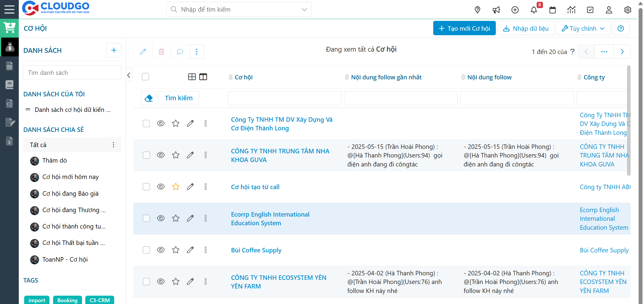Click the Tạo mới Cơ hội button
Viewport: 644px width, 304px height.
point(464,28)
